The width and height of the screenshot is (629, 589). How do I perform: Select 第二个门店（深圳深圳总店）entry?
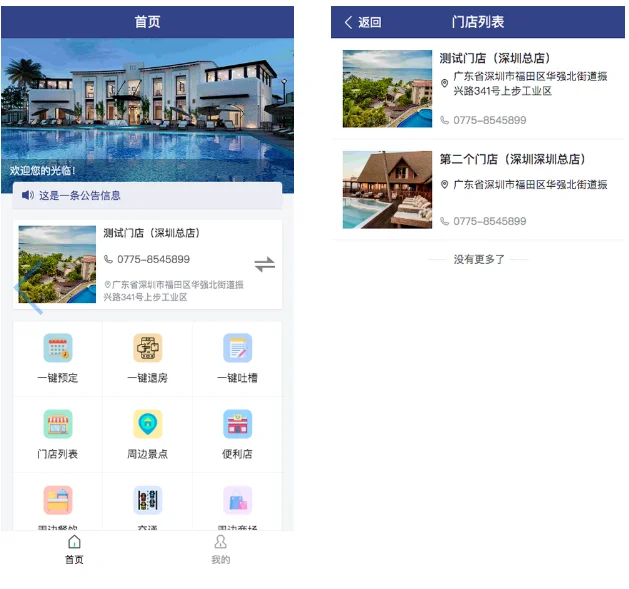click(x=478, y=190)
